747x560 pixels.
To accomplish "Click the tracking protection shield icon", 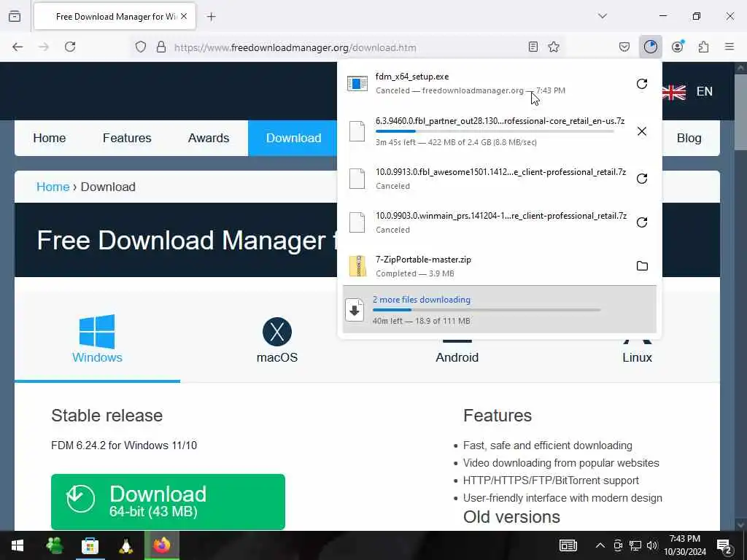I will point(140,47).
